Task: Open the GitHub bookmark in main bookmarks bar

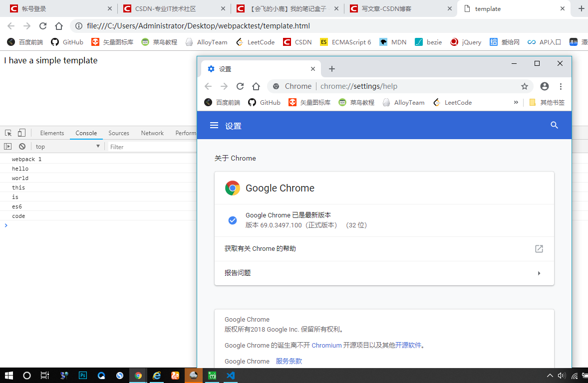Action: click(67, 42)
